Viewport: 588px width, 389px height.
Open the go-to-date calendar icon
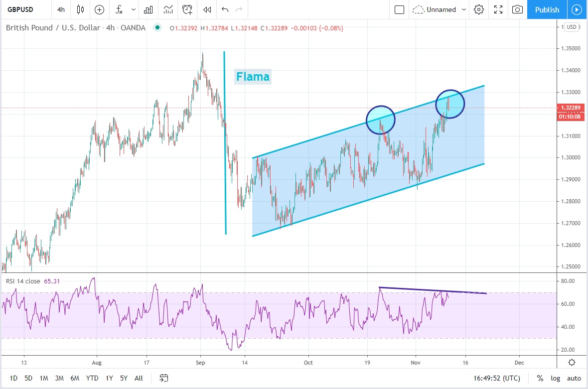click(164, 378)
